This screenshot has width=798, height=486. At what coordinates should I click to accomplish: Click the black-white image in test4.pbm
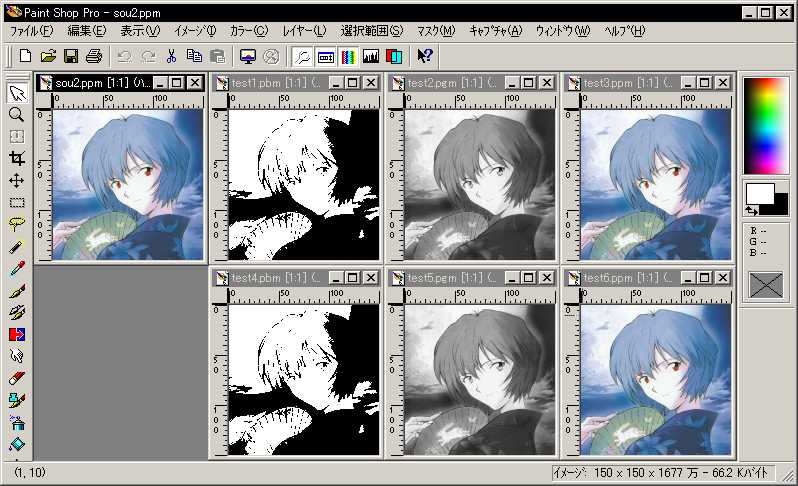click(x=304, y=380)
